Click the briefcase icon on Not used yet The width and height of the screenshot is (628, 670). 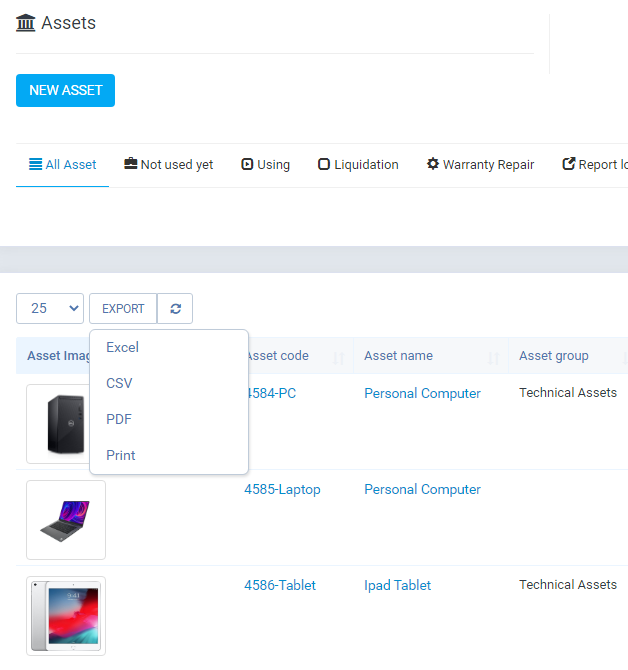coord(130,164)
